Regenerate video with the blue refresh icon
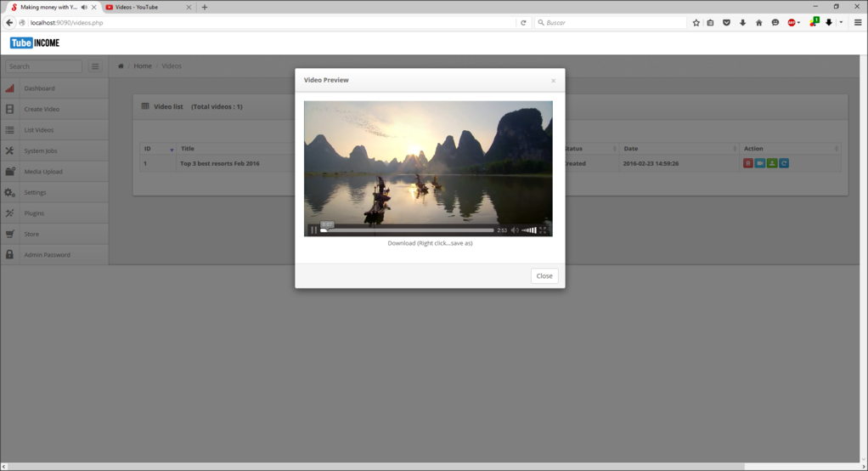 784,163
